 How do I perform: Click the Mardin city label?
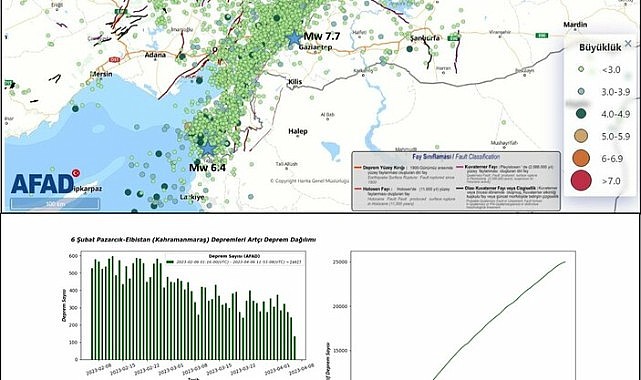tap(575, 25)
